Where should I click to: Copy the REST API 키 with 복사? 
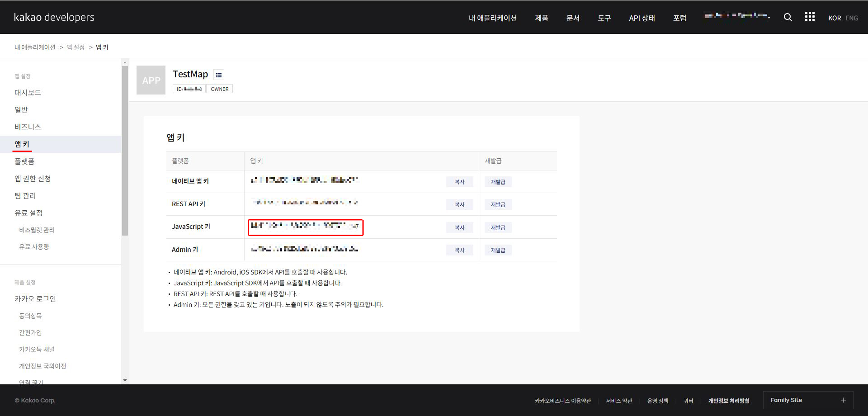(x=459, y=204)
